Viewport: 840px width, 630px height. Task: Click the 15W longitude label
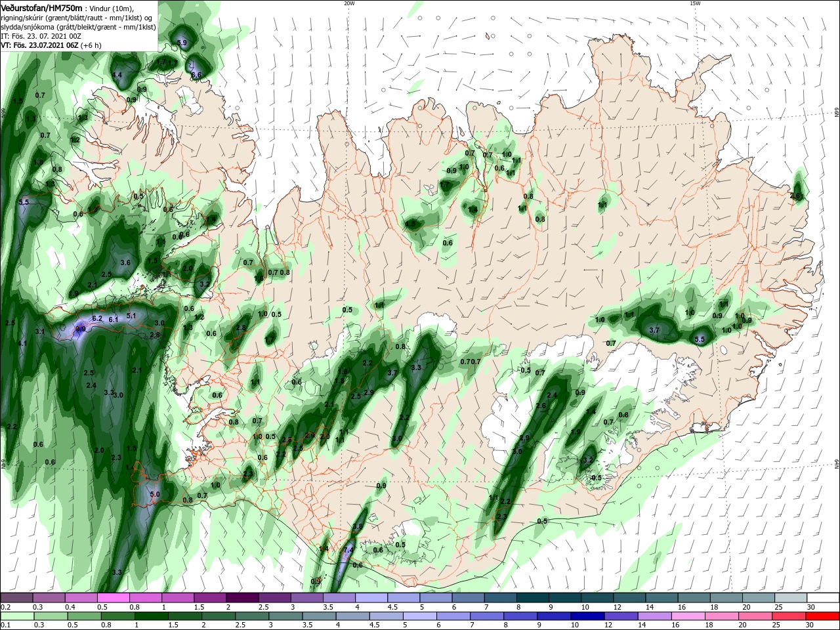pos(695,3)
